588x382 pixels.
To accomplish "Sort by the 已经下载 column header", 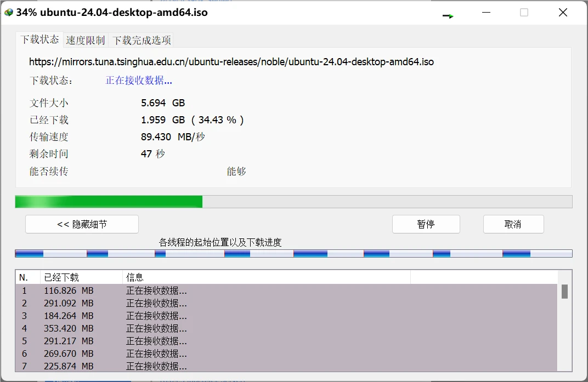I will 81,277.
